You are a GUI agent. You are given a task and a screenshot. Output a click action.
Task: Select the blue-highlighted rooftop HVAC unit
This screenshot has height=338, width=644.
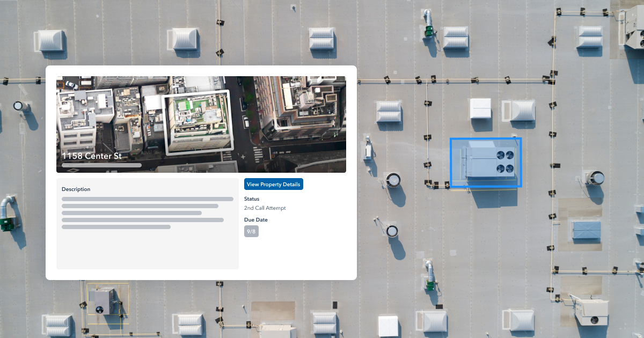pos(486,162)
